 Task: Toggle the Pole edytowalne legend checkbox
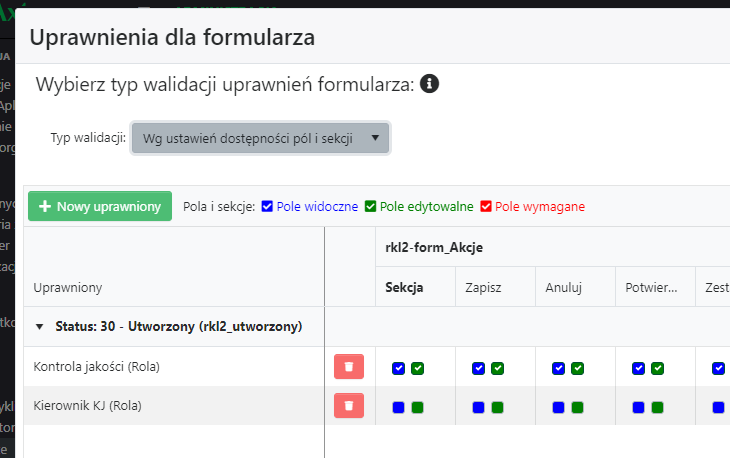click(370, 207)
